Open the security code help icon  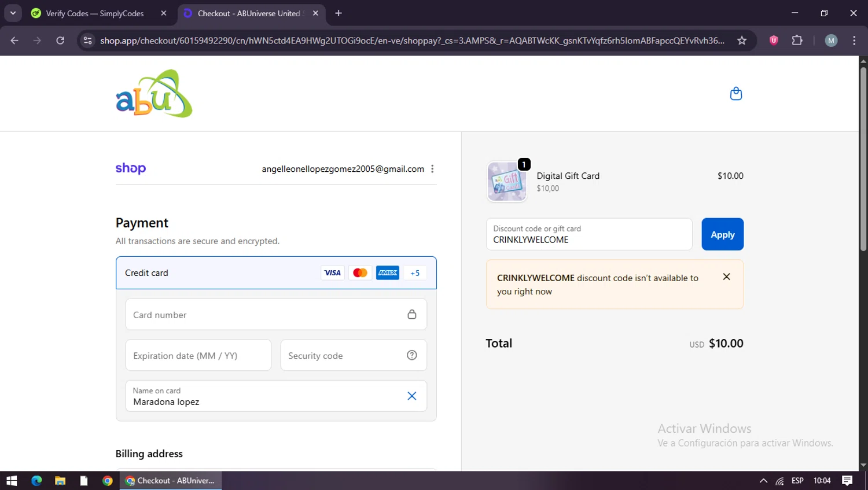(x=412, y=355)
